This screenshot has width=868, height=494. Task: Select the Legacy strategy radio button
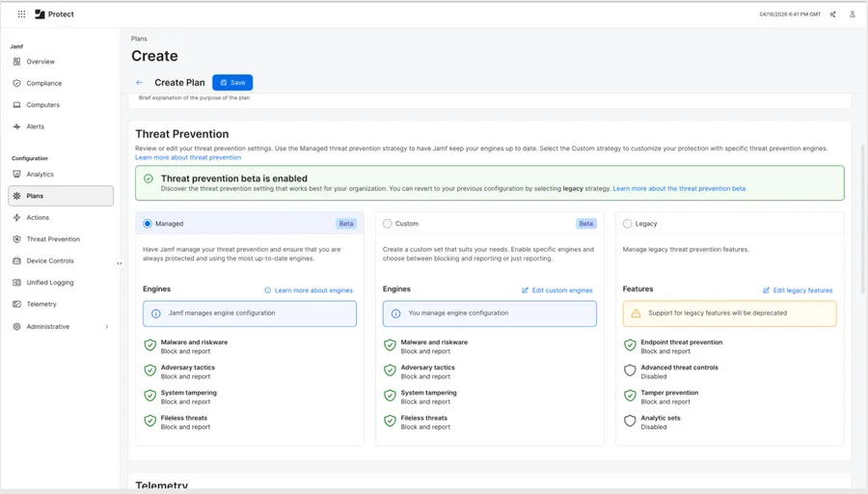pos(628,224)
